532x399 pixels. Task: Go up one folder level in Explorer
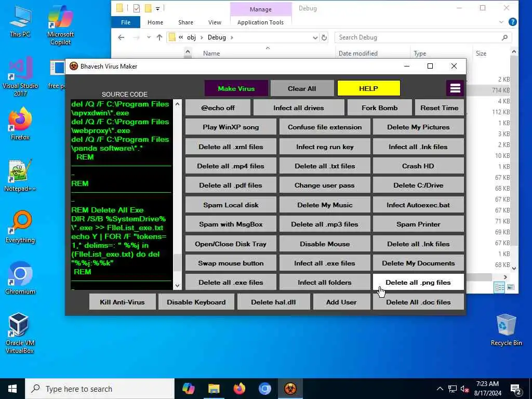click(x=159, y=37)
